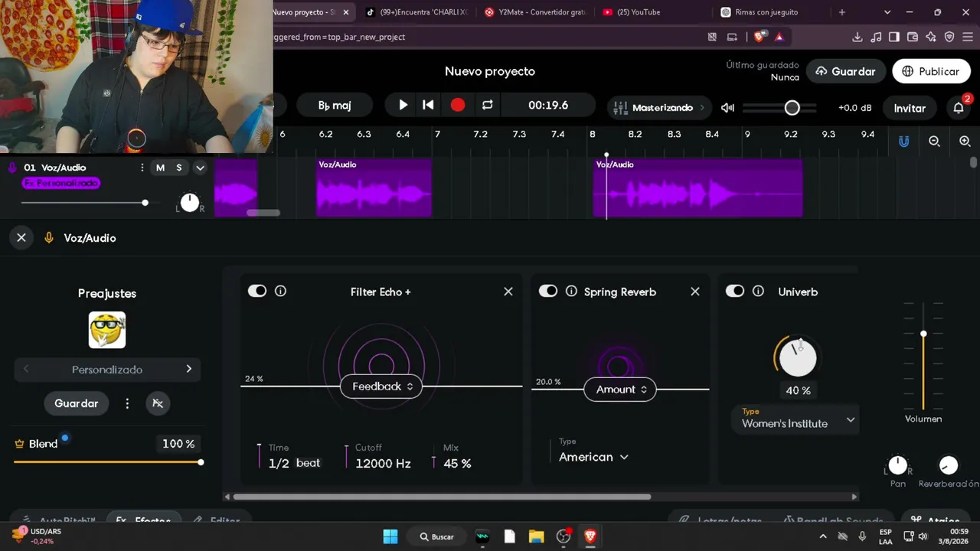Switch to the Y2Mate browser tab
980x551 pixels.
click(x=535, y=12)
